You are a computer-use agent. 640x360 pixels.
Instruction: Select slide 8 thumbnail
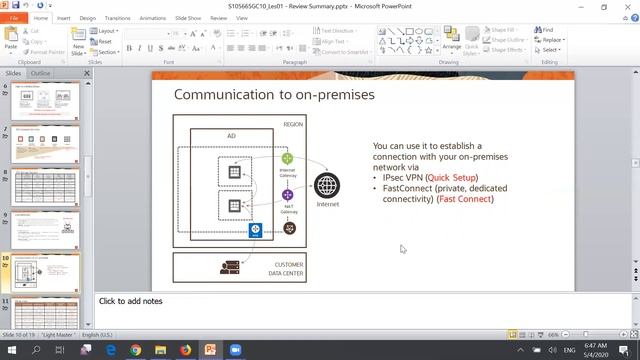[45, 187]
